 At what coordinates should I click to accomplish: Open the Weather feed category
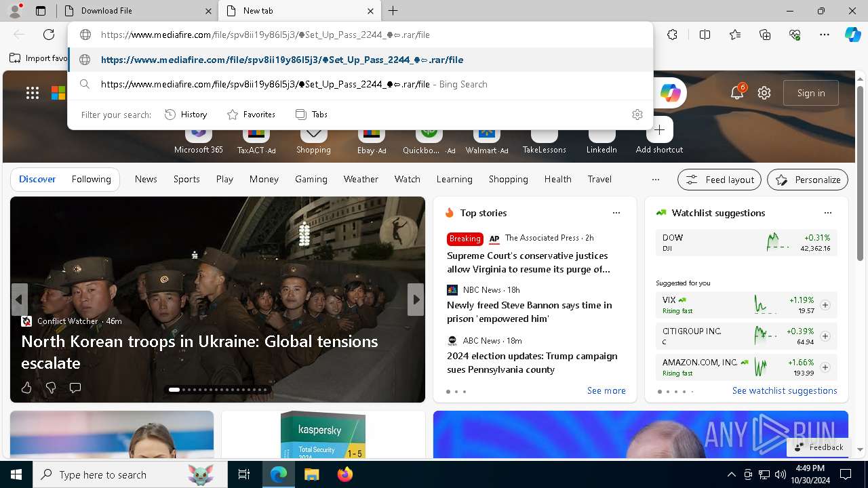click(361, 179)
